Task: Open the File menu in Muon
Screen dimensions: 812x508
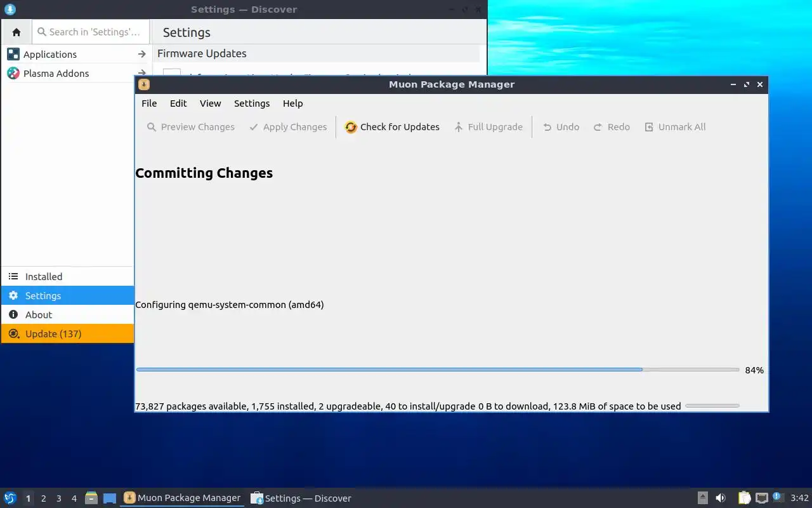Action: (x=149, y=104)
